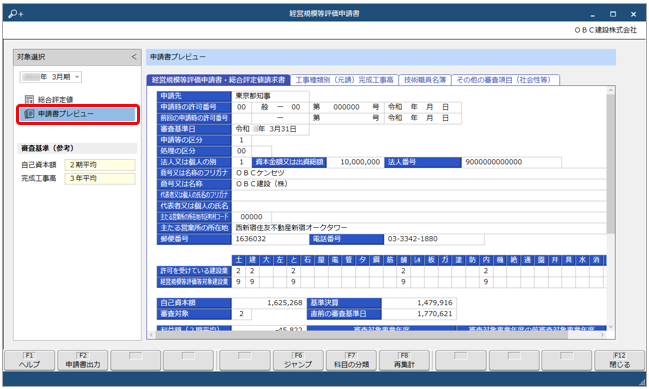649x389 pixels.
Task: Click F6 ジャンプ button
Action: tap(298, 360)
